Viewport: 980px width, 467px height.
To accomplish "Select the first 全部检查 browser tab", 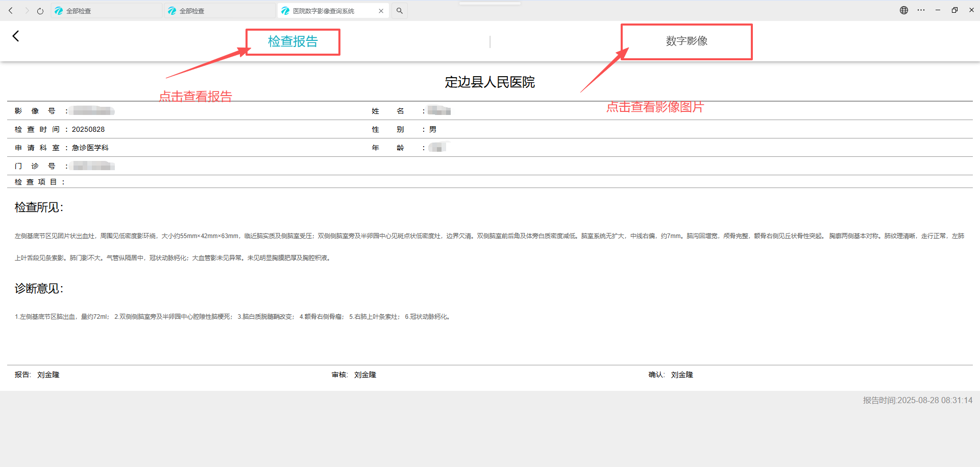I will pyautogui.click(x=106, y=11).
